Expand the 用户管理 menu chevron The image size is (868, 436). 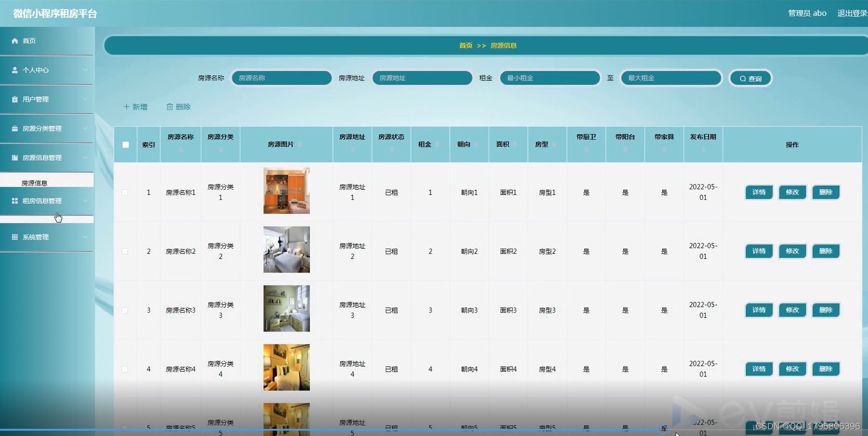pyautogui.click(x=85, y=99)
